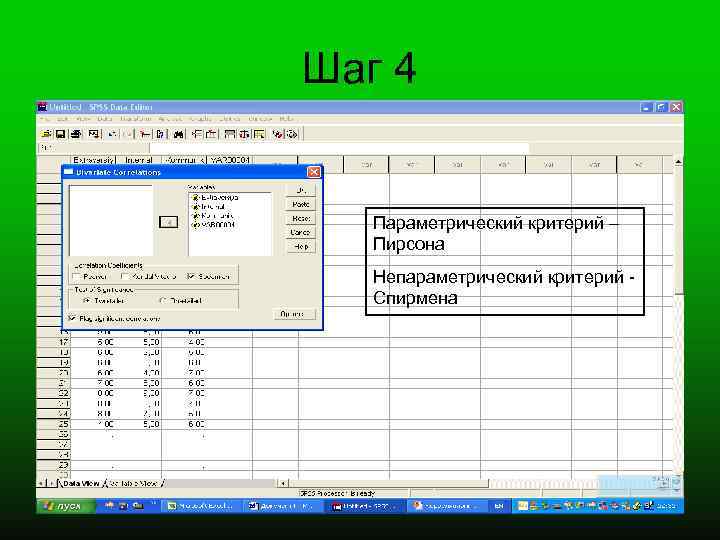Switch to the Data View tab
The width and height of the screenshot is (720, 540).
81,484
